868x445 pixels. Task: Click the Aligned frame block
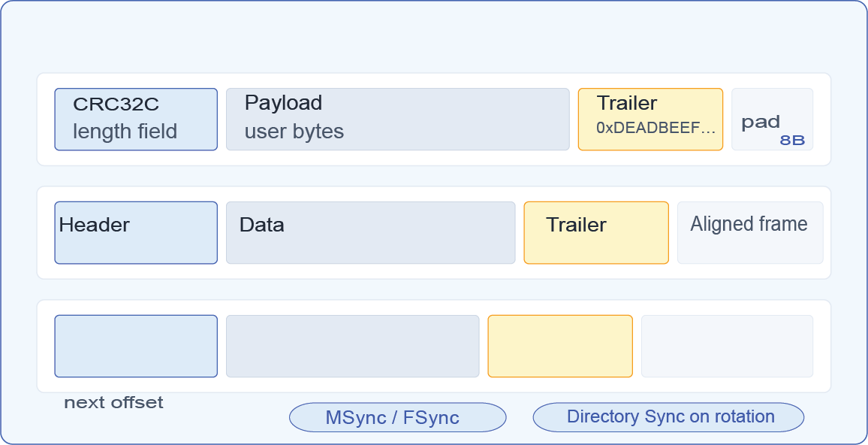pyautogui.click(x=750, y=232)
